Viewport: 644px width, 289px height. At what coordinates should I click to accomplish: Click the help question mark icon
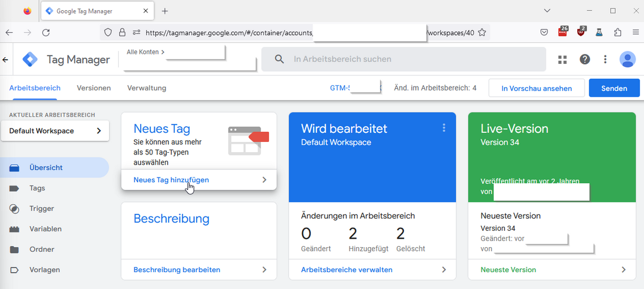tap(585, 59)
